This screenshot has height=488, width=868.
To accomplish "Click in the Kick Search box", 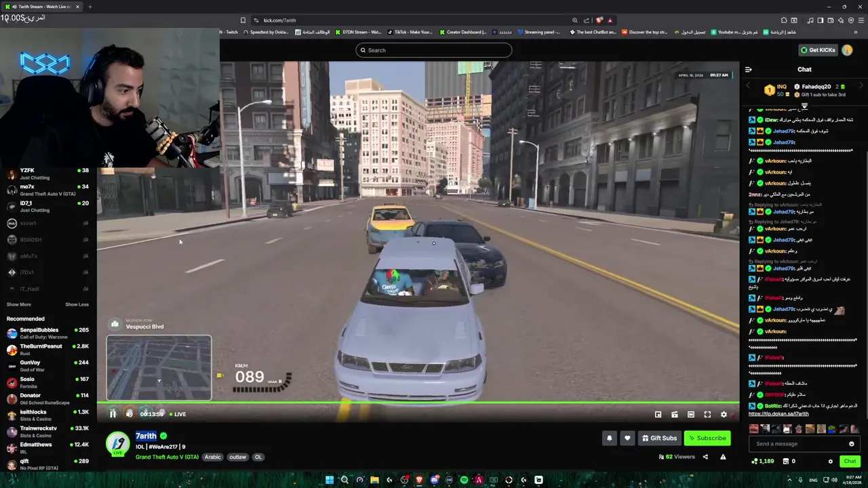I will click(433, 50).
